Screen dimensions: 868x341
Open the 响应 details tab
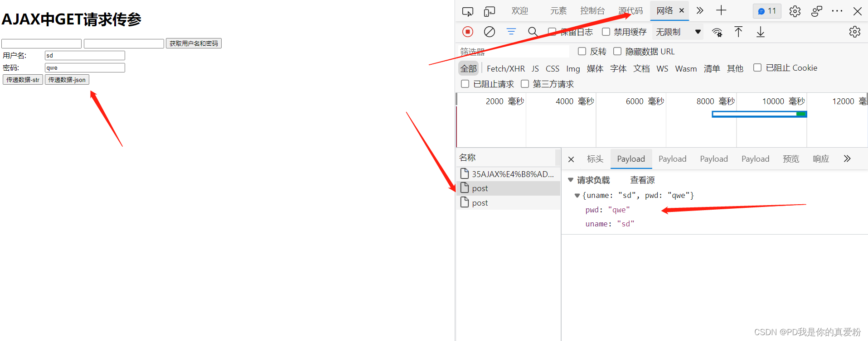pyautogui.click(x=821, y=158)
